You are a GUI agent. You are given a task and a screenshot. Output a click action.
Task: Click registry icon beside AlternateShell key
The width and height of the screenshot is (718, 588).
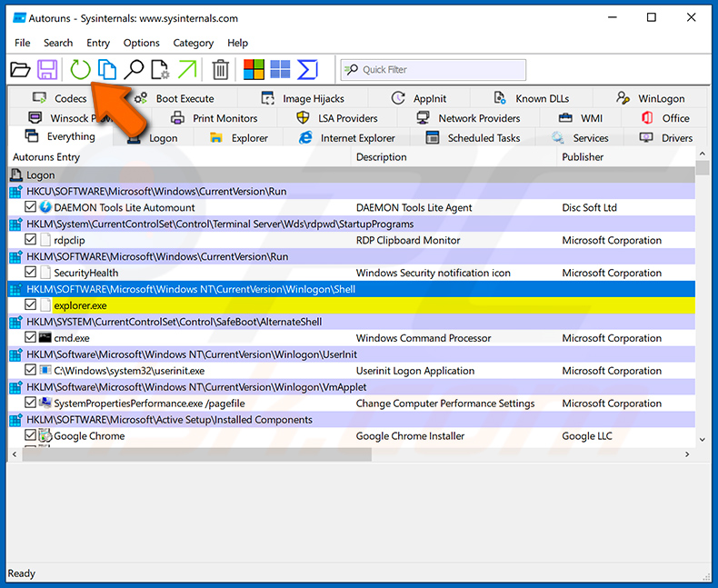point(16,322)
